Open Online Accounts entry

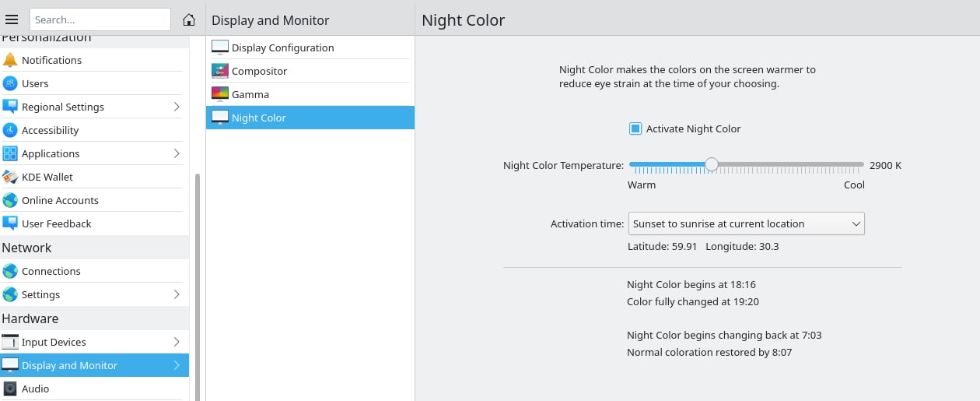[x=94, y=200]
